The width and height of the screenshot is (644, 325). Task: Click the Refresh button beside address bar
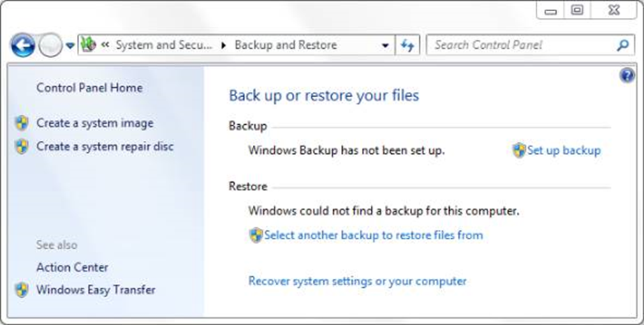tap(407, 45)
